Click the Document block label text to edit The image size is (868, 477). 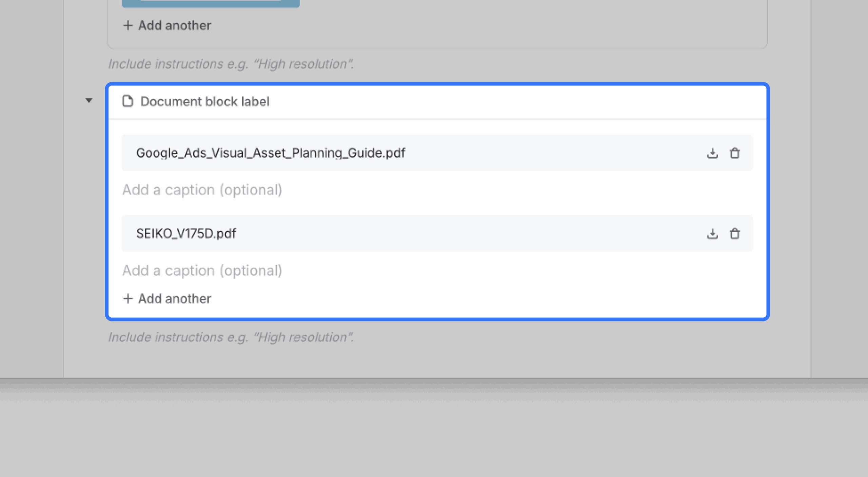click(x=204, y=101)
